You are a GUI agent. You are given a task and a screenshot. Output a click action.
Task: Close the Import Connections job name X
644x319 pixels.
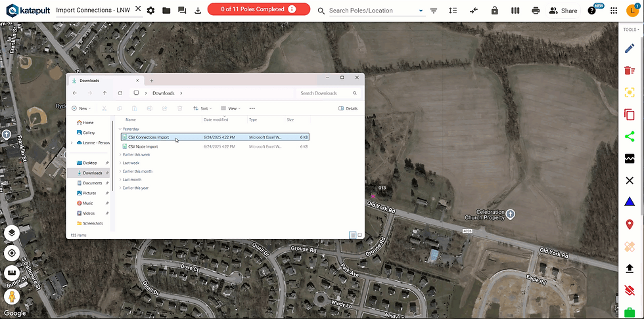tap(138, 9)
